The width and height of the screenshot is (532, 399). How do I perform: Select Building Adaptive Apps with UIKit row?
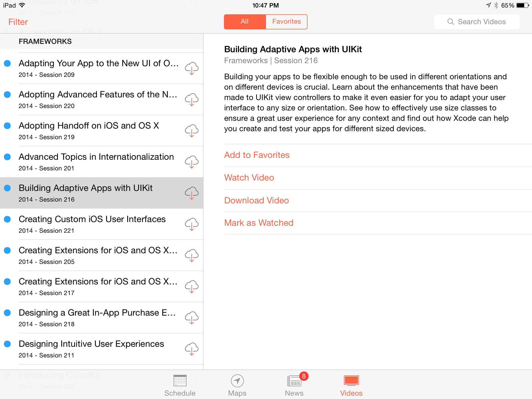pos(102,193)
